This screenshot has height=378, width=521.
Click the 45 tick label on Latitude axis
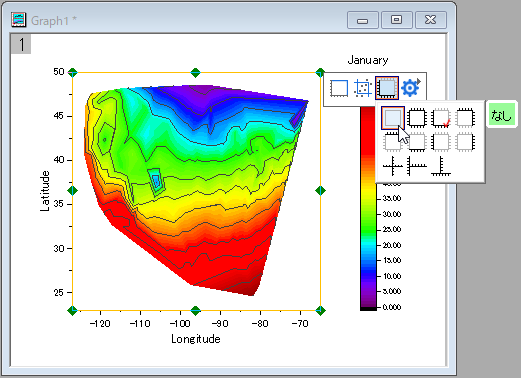tap(59, 116)
